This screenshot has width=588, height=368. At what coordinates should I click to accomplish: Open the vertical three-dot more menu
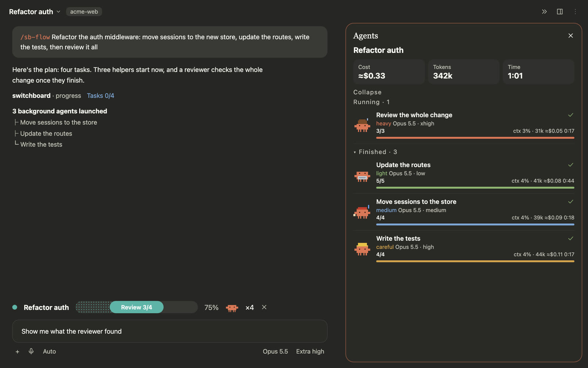pyautogui.click(x=575, y=12)
